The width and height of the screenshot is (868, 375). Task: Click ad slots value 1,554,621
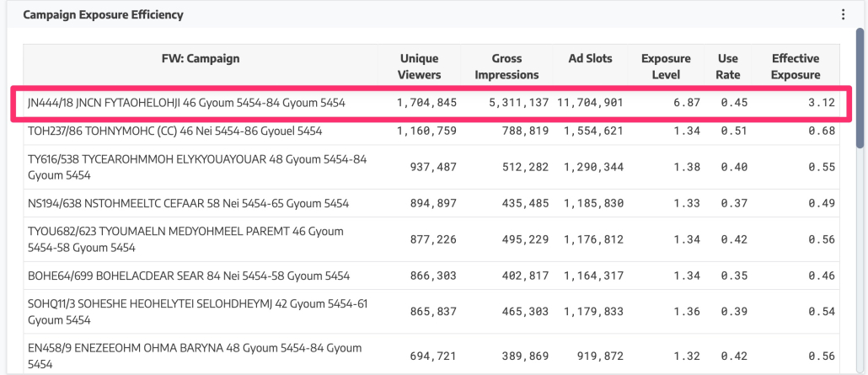594,131
